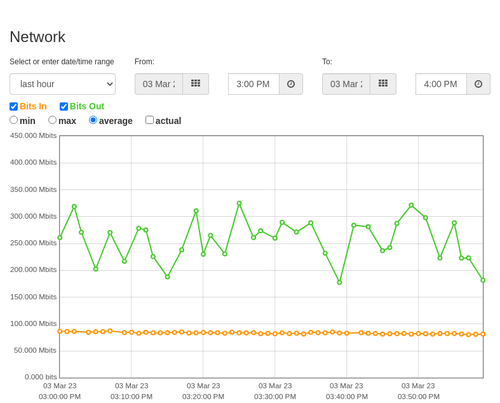Click the 150.000 Mbits axis label

tap(33, 297)
